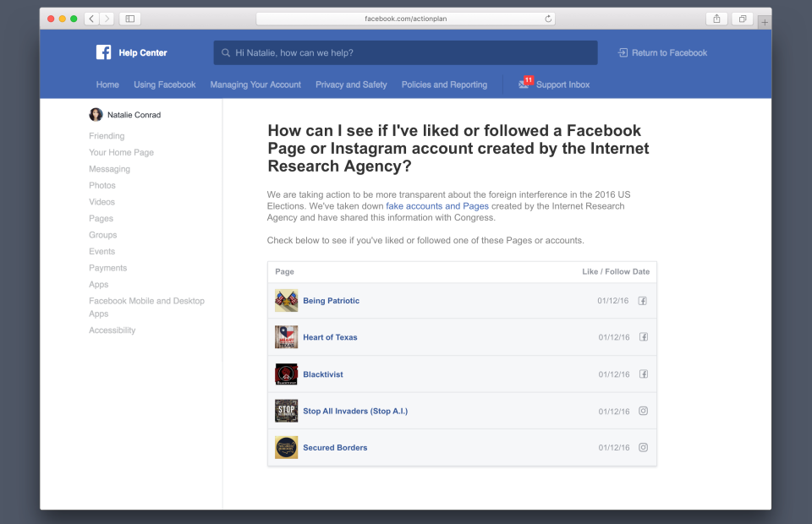Select Facebook Mobile and Desktop Apps in sidebar

pyautogui.click(x=146, y=308)
